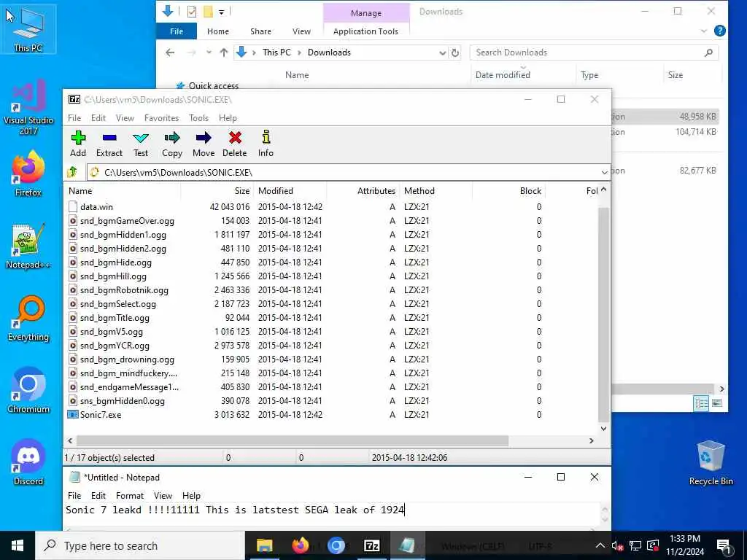Click the 7-Zip horizontal scrollbar thumb

click(292, 441)
